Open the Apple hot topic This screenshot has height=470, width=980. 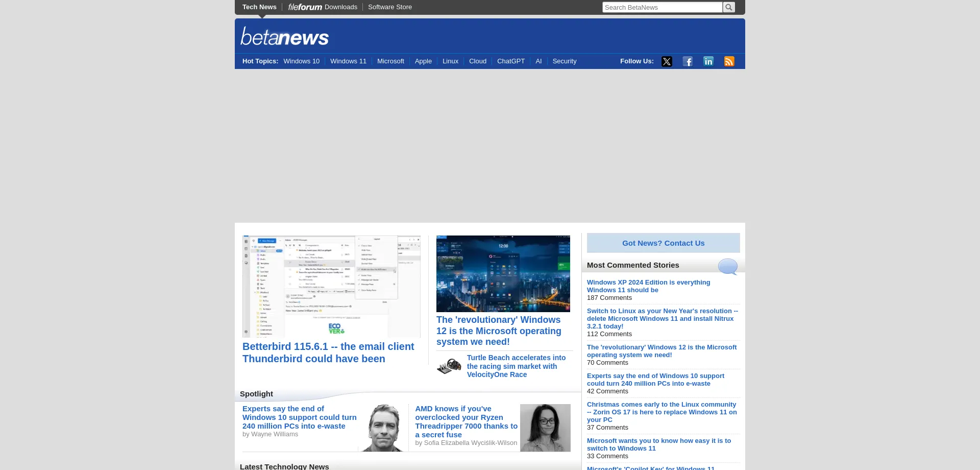click(x=423, y=61)
